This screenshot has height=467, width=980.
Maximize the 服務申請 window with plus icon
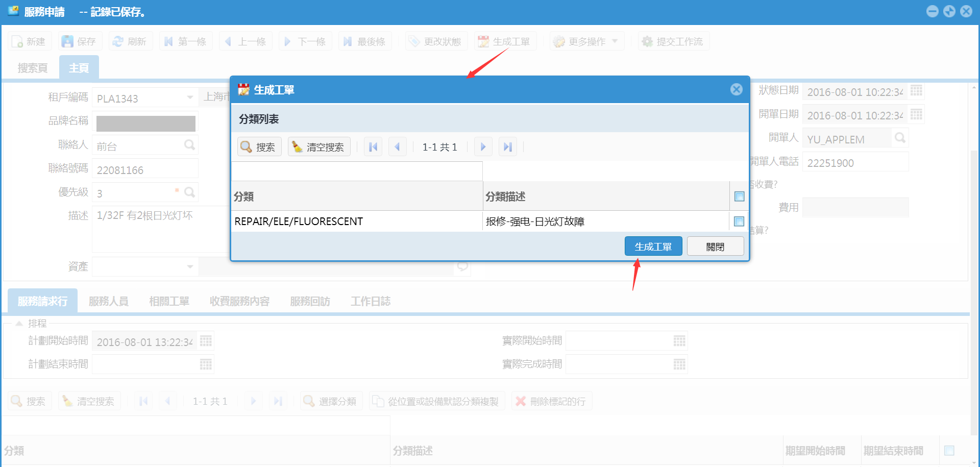pyautogui.click(x=949, y=11)
